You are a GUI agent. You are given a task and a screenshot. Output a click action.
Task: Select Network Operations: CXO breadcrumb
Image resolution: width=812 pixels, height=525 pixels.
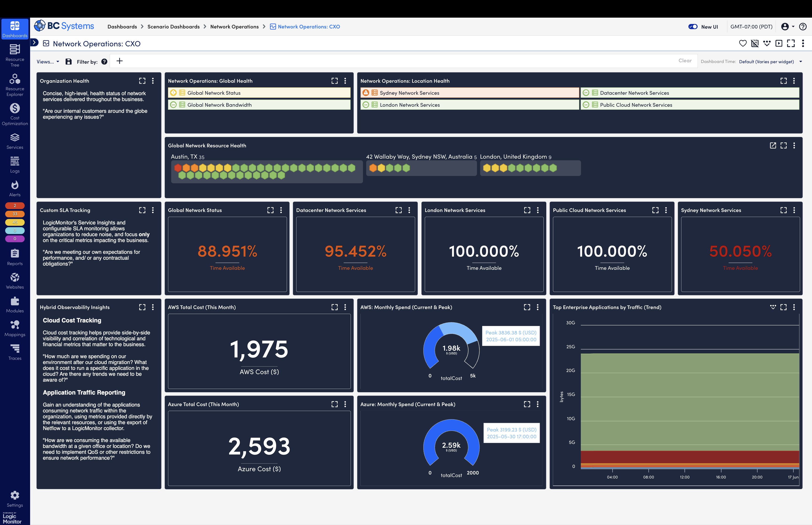309,27
